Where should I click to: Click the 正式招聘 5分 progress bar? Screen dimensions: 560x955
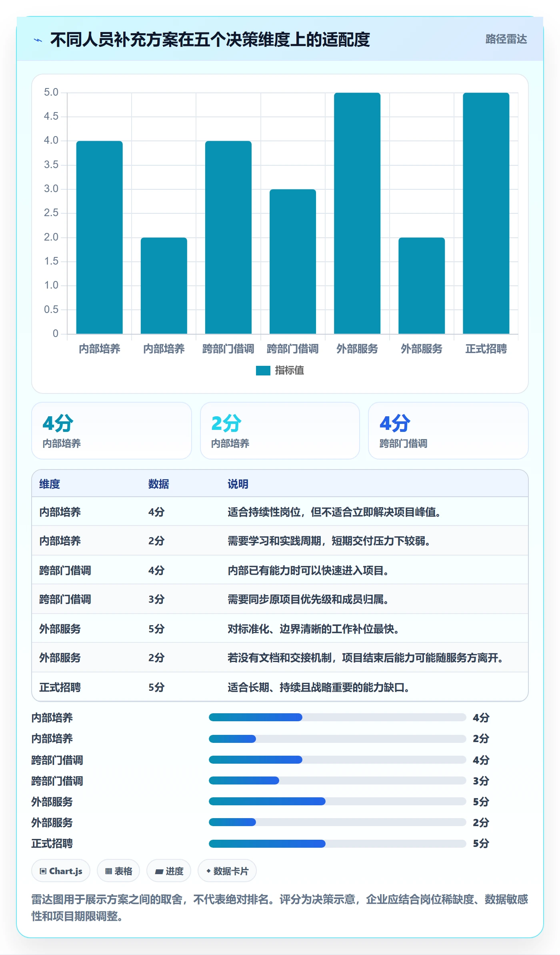337,843
